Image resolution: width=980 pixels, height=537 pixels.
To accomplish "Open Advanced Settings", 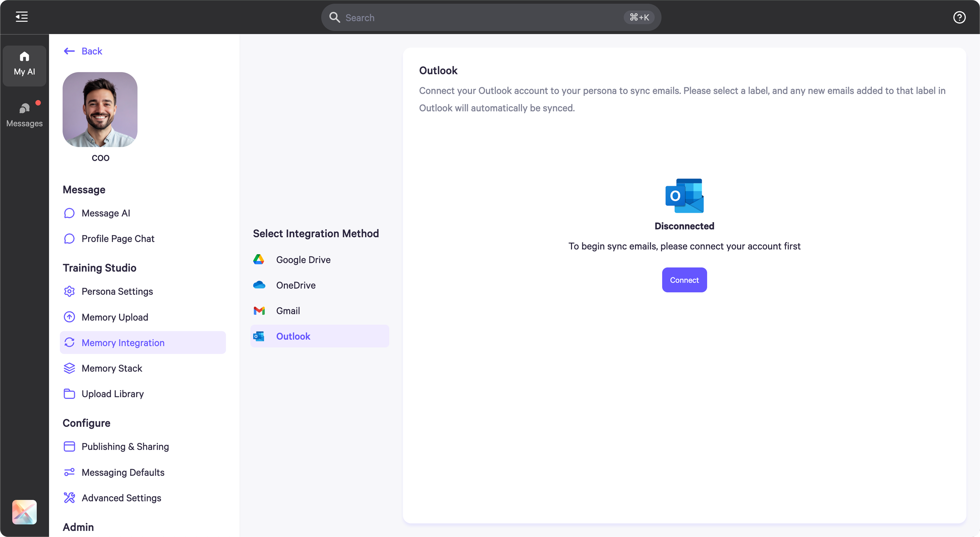I will [121, 498].
